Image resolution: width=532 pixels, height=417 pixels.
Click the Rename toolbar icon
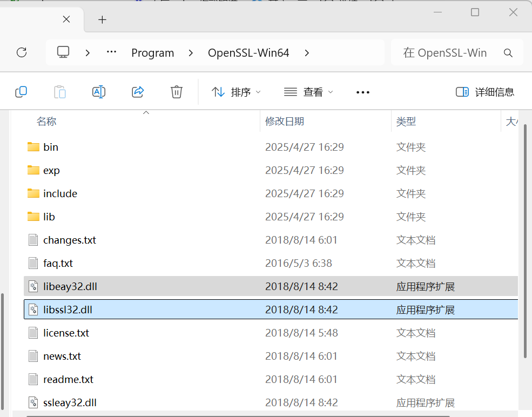(99, 92)
